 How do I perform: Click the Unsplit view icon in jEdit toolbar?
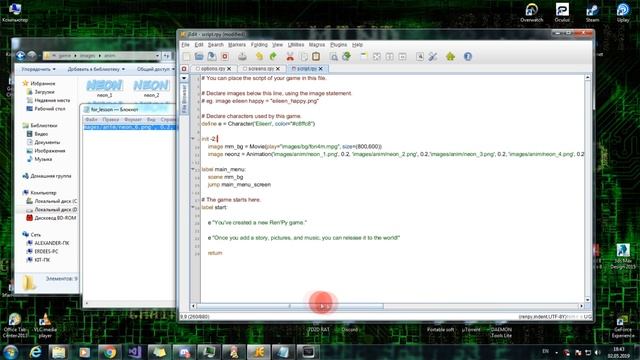pyautogui.click(x=377, y=57)
